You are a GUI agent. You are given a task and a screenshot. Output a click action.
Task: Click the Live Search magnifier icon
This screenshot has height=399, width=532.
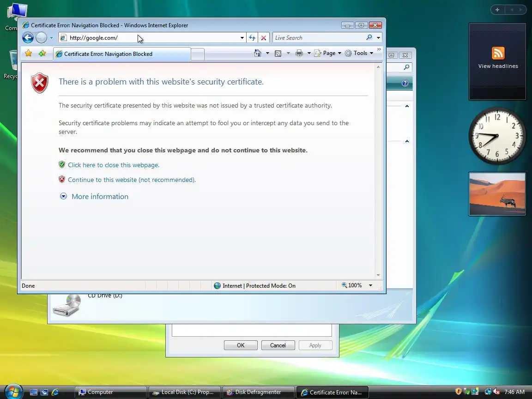click(x=369, y=37)
